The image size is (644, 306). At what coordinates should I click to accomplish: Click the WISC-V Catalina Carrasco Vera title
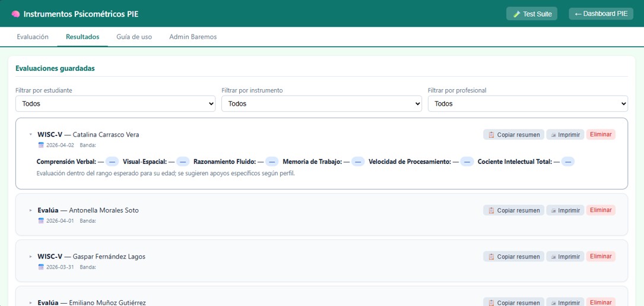click(88, 134)
